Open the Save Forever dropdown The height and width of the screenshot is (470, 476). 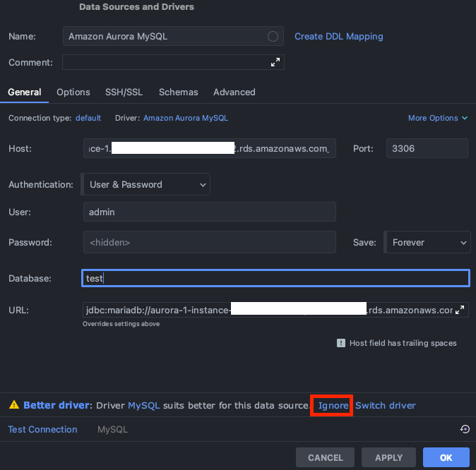(429, 242)
